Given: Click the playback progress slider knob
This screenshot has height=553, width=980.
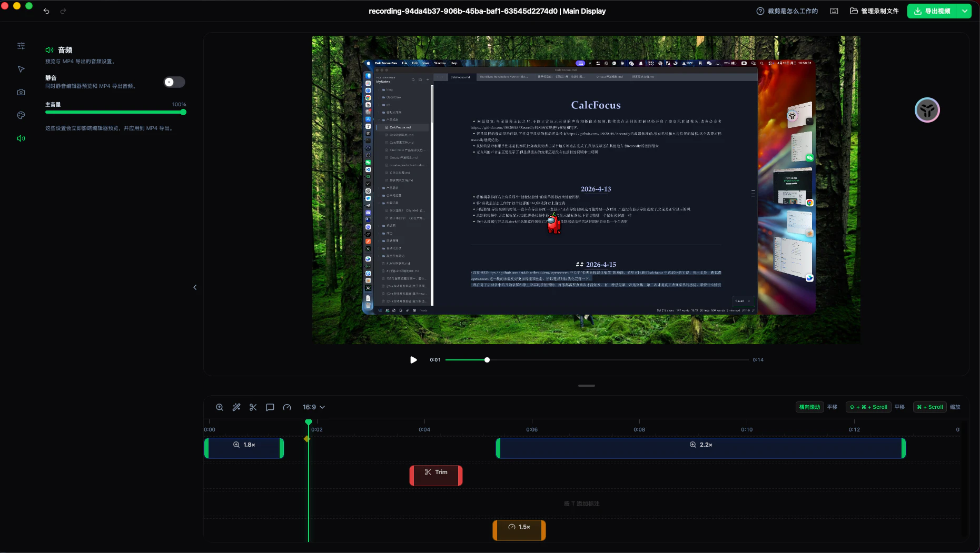Looking at the screenshot, I should point(487,360).
